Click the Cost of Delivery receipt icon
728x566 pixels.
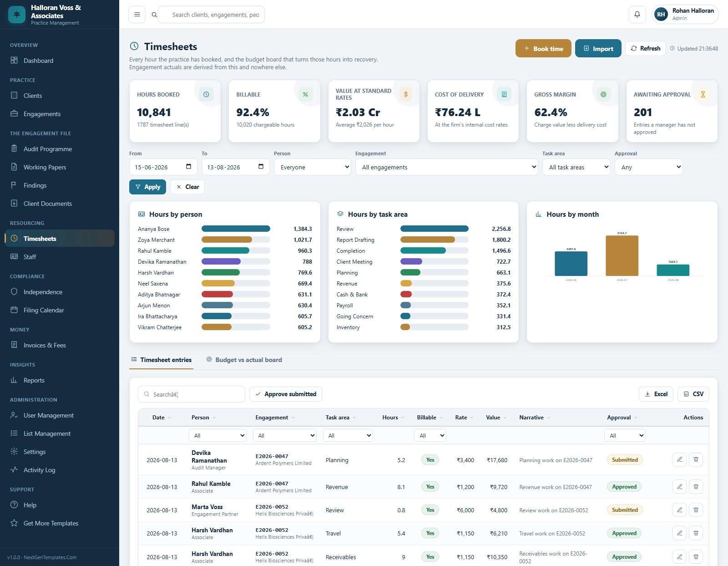(504, 94)
